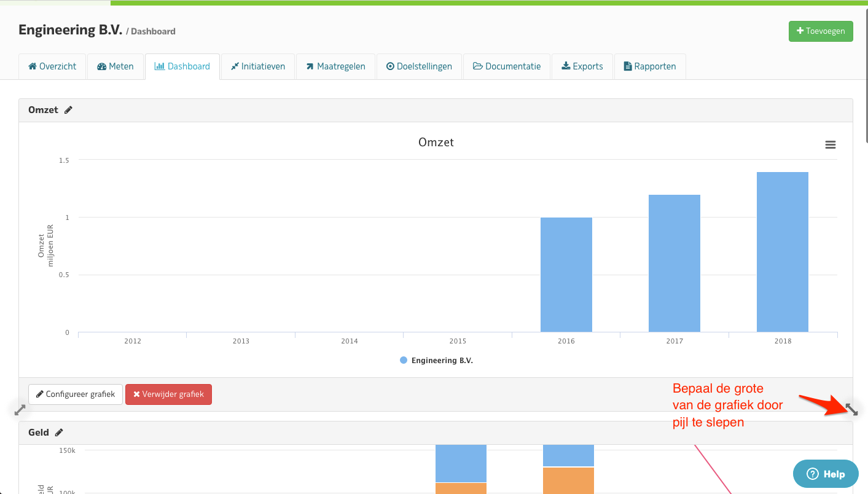Click the Engineering B.V. page heading
The height and width of the screenshot is (494, 868).
(x=71, y=30)
